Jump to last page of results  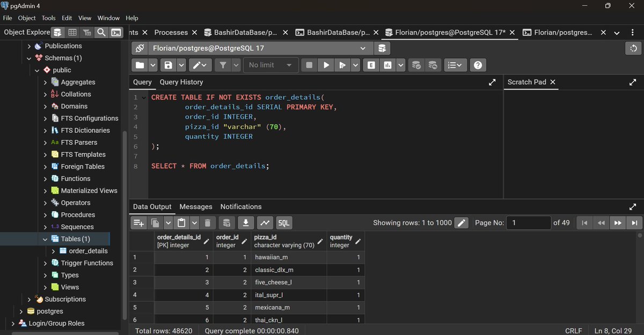[634, 223]
